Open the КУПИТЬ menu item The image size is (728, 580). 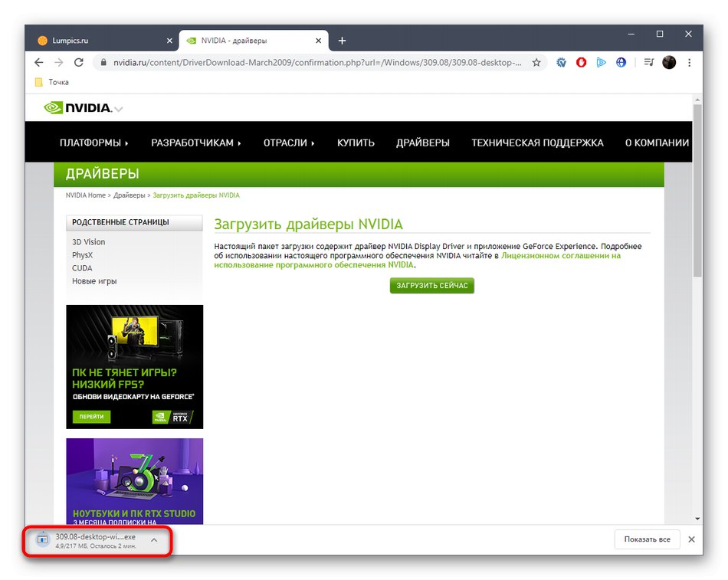click(356, 143)
